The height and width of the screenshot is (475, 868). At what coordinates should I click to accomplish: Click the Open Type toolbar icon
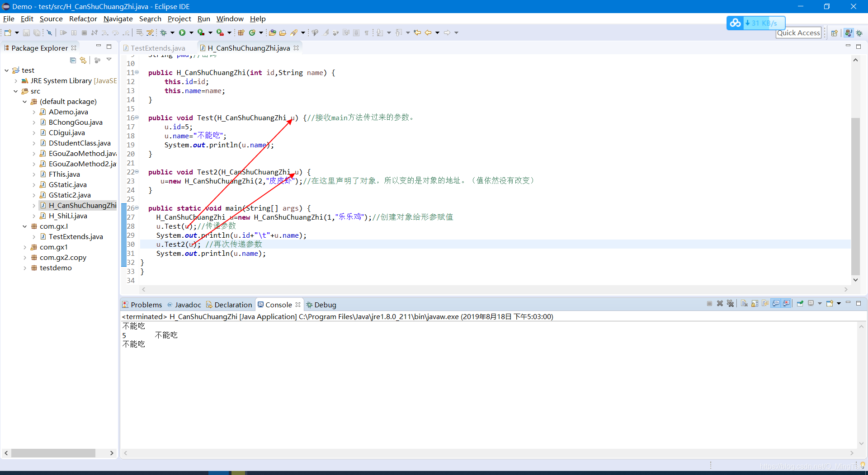pos(272,33)
